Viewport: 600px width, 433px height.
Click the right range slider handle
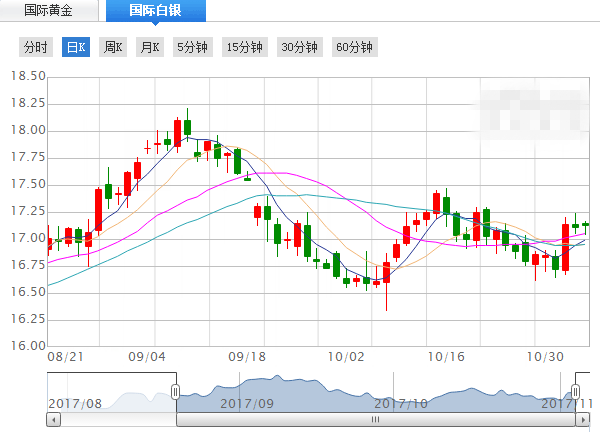pyautogui.click(x=576, y=392)
